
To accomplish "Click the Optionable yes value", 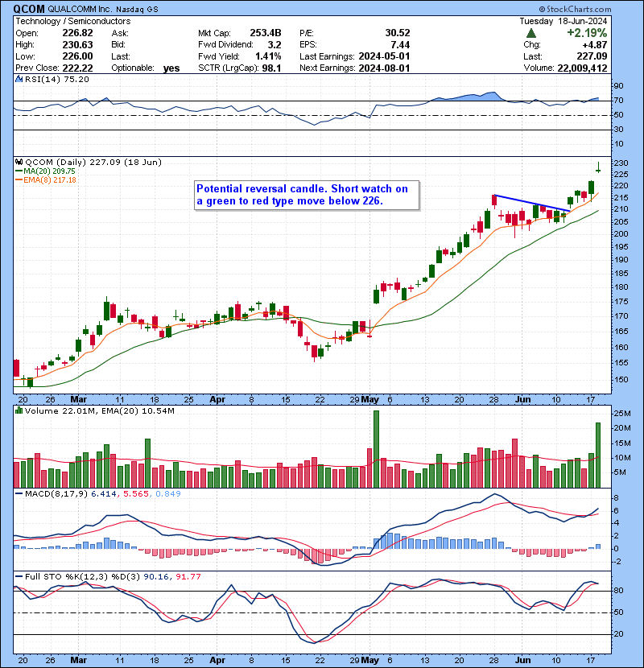I will 171,68.
